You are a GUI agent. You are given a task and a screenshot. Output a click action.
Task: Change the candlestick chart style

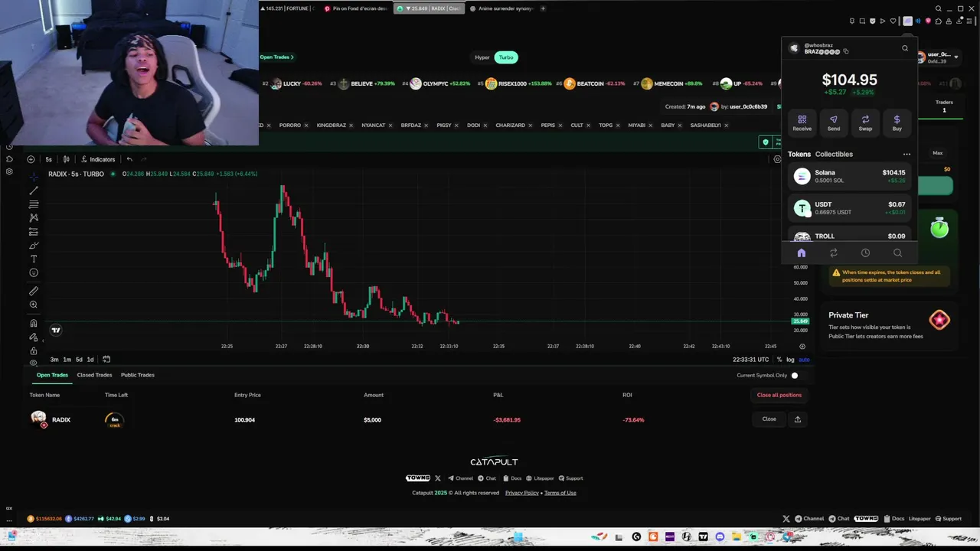click(67, 159)
